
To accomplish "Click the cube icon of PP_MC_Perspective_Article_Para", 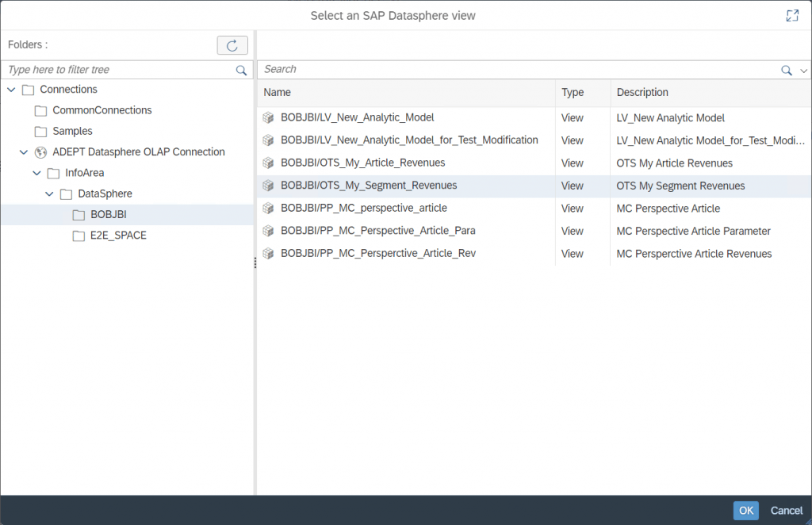I will coord(268,231).
